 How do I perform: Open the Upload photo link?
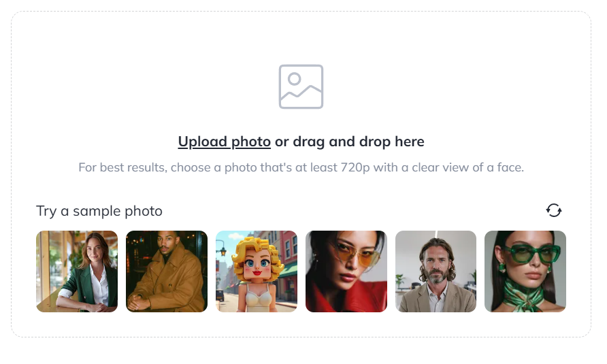pos(225,142)
